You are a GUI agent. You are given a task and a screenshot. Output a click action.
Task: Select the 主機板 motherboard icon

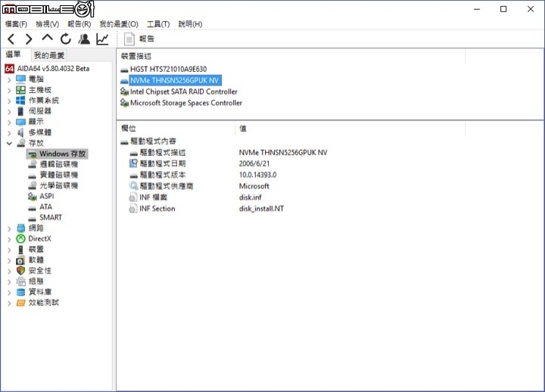pyautogui.click(x=20, y=89)
